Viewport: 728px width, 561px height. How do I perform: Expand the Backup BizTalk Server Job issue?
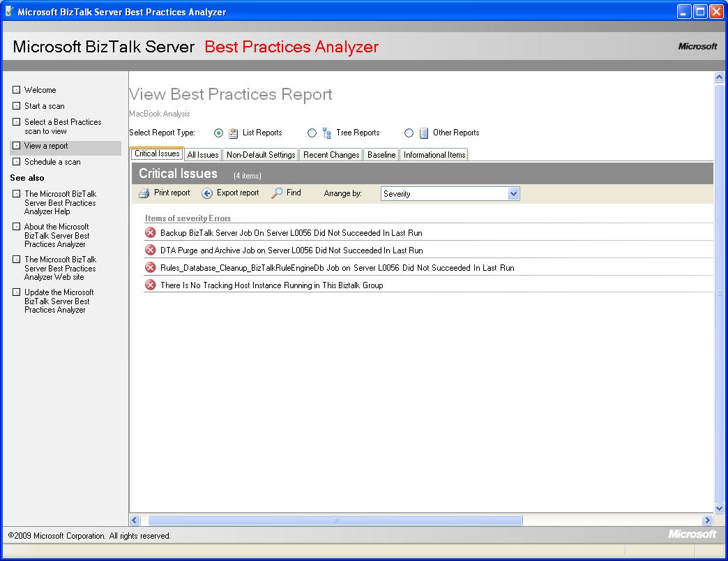tap(291, 232)
